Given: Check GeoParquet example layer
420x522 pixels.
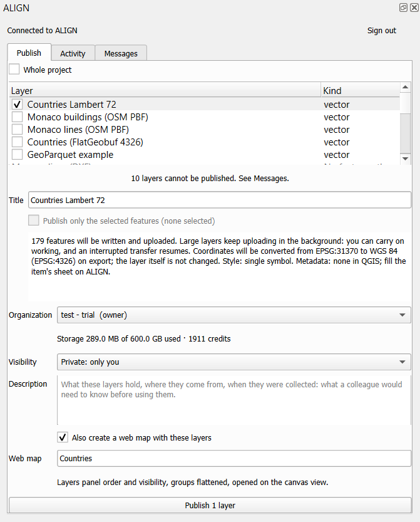Looking at the screenshot, I should (18, 155).
